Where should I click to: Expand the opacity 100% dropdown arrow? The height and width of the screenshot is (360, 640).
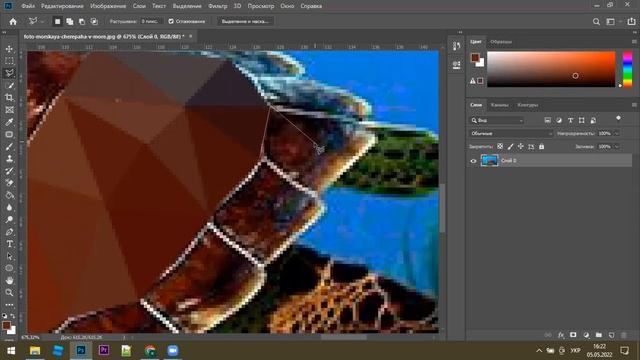tap(616, 133)
